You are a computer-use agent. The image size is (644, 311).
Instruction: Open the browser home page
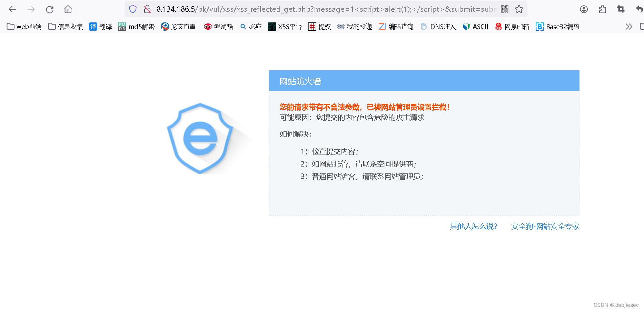pyautogui.click(x=68, y=9)
